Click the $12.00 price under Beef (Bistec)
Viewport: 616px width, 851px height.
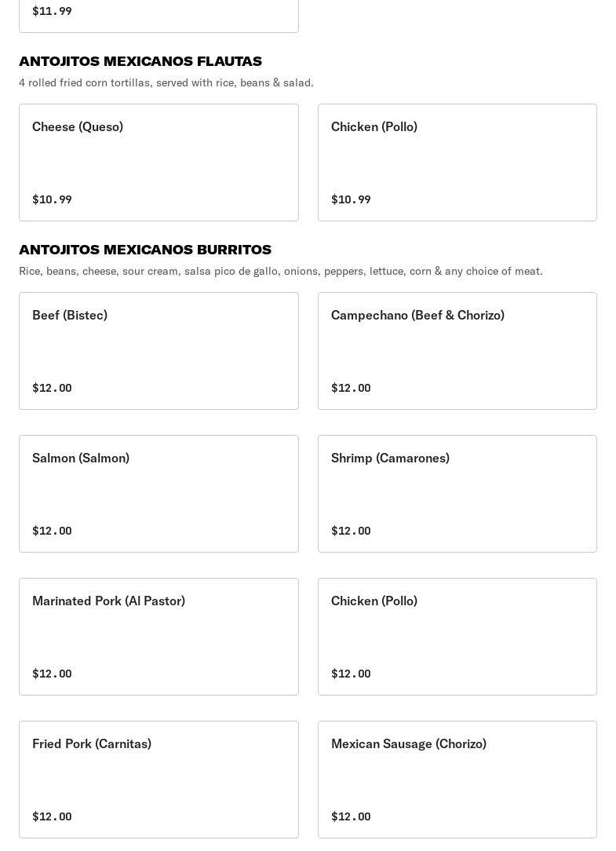(x=52, y=388)
